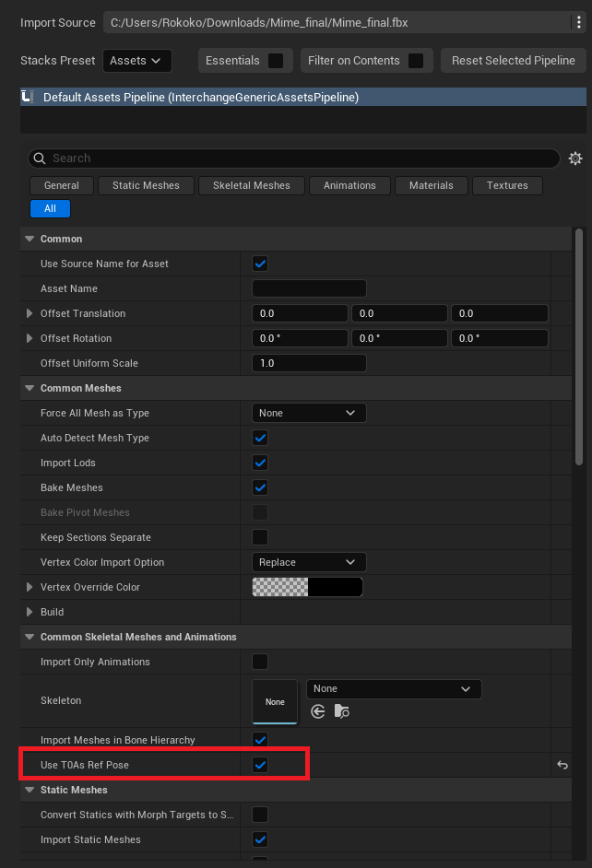Click Offset Uniform Scale value field
Screen dimensions: 592x868
click(309, 363)
